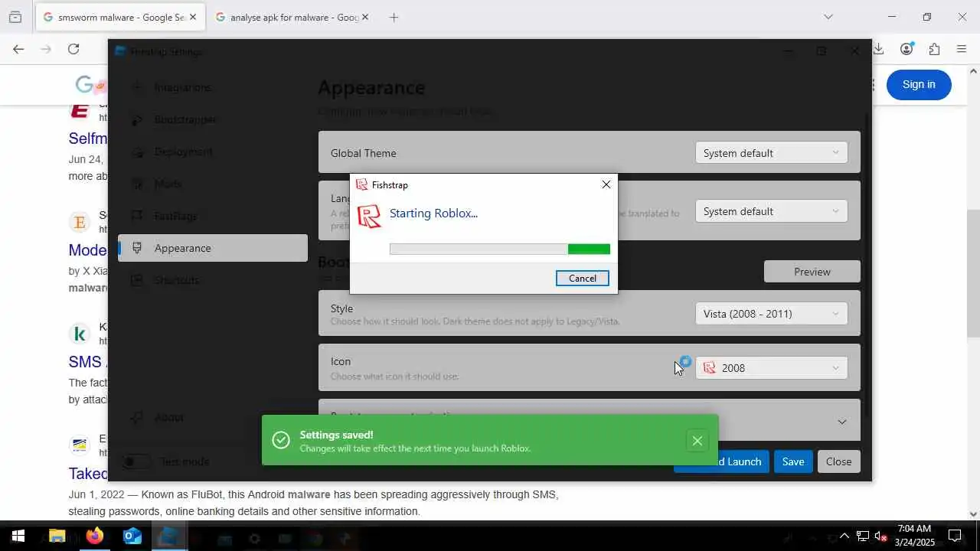Viewport: 980px width, 551px height.
Task: Save the Fishstrap settings
Action: click(792, 461)
